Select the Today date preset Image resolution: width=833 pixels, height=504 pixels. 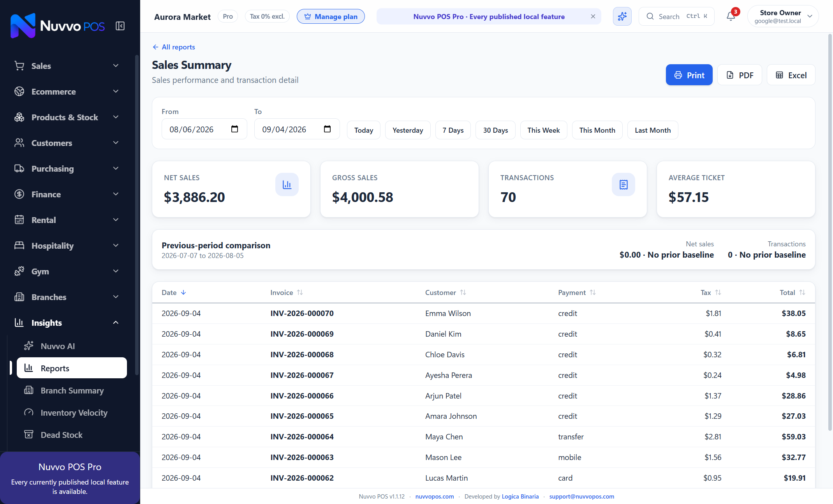(363, 130)
